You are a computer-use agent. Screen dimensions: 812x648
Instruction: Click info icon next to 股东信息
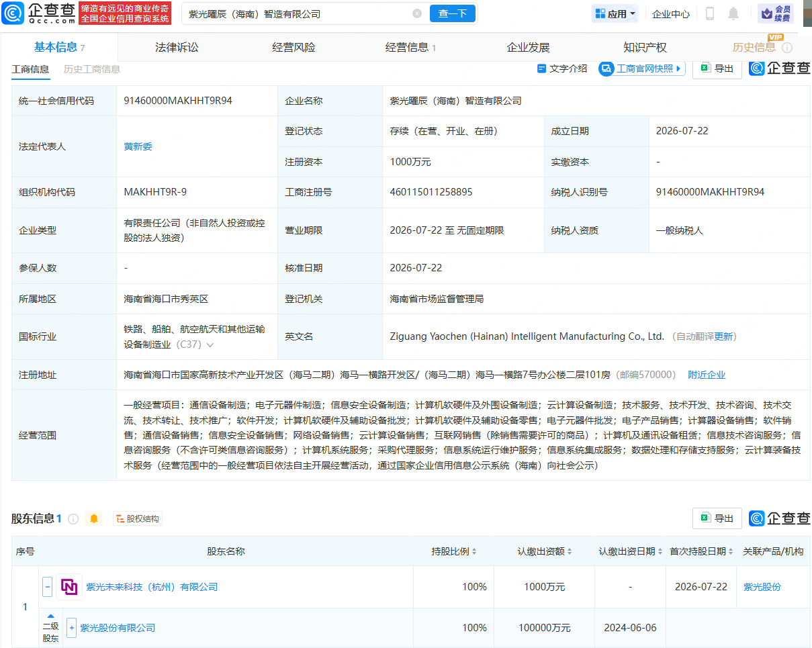(73, 518)
